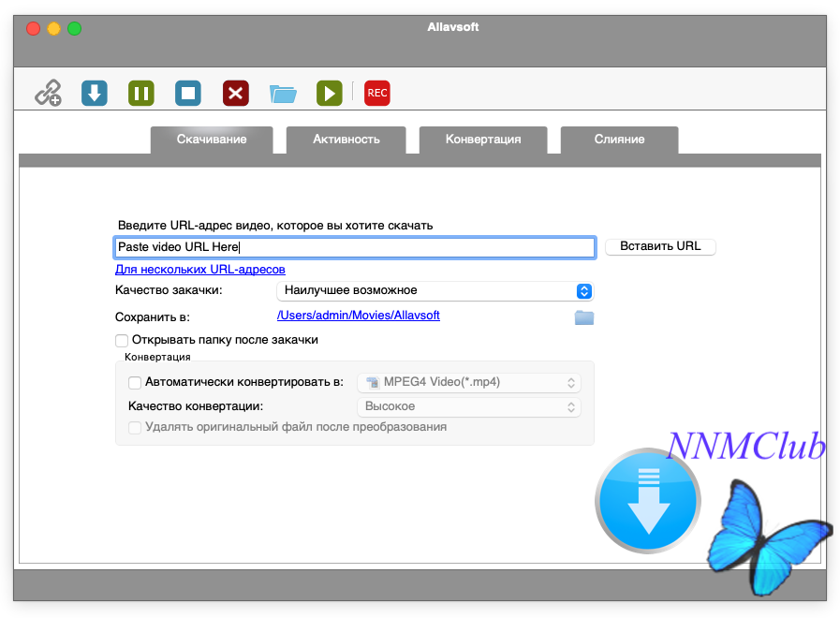This screenshot has height=618, width=840.
Task: Open the Конвертация tab
Action: [x=483, y=140]
